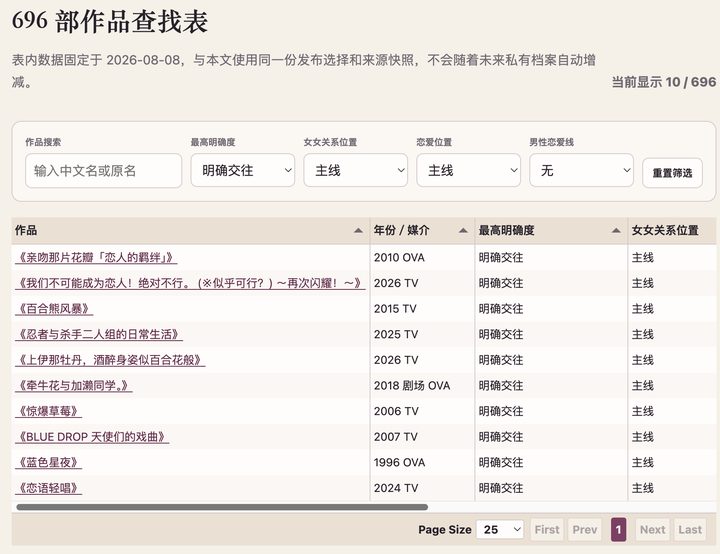Open link 《惊爆草莓》

click(x=48, y=411)
